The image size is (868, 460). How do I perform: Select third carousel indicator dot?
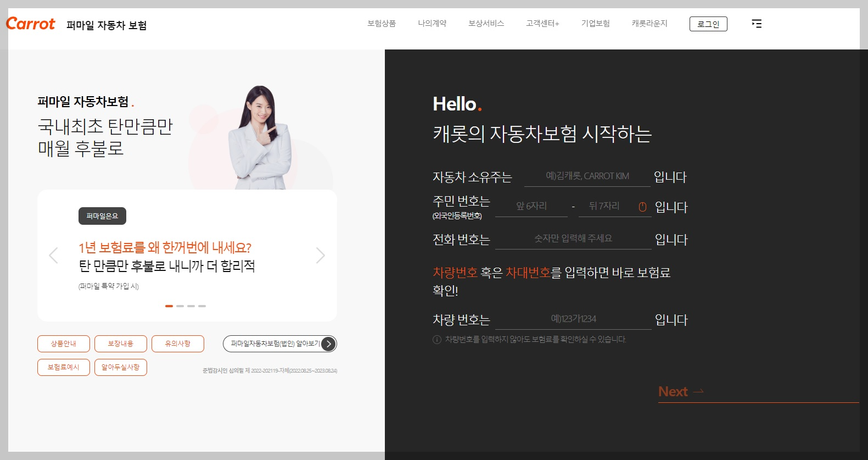pos(191,306)
